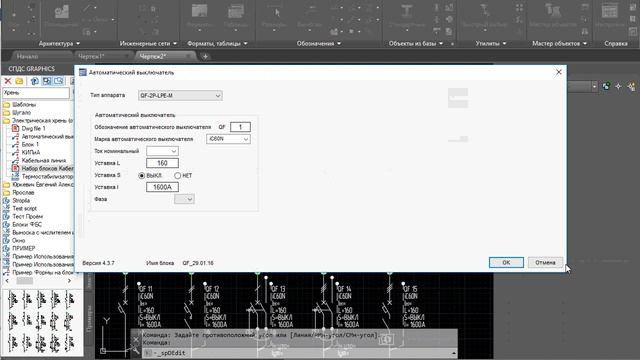This screenshot has width=640, height=360.
Task: Click the palette search field containing Хрень
Action: pos(36,93)
